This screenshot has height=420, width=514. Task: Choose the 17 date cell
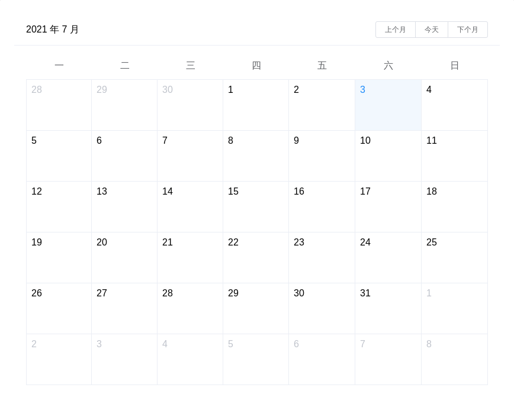click(388, 207)
